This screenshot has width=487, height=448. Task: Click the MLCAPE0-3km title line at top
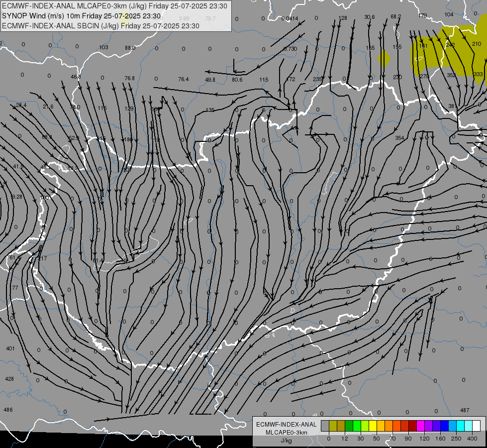click(114, 6)
